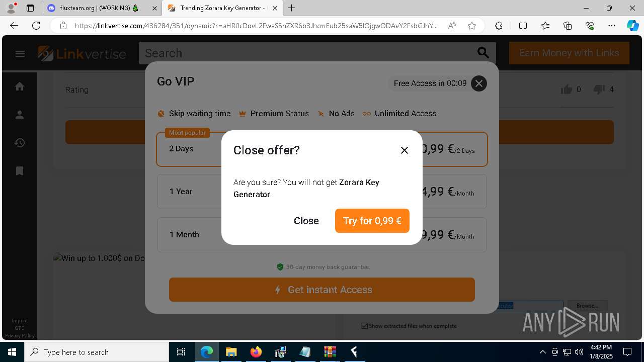Go to Home icon in sidebar
The image size is (644, 362).
coord(20,86)
